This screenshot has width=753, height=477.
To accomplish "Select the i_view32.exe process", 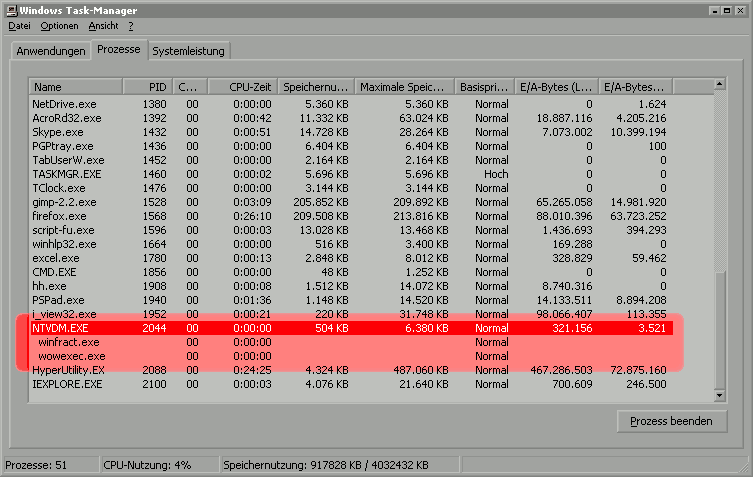I will (351, 314).
